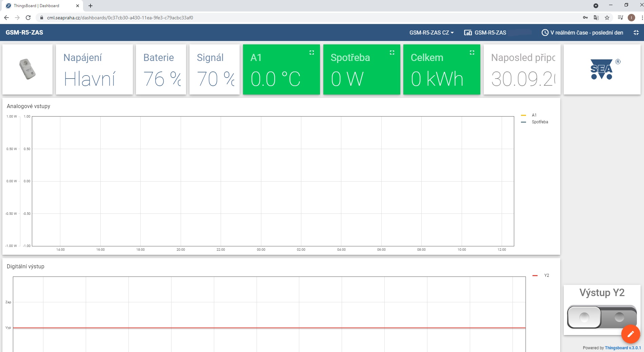The width and height of the screenshot is (644, 352).
Task: Click the 0 kWh total value
Action: coord(437,79)
